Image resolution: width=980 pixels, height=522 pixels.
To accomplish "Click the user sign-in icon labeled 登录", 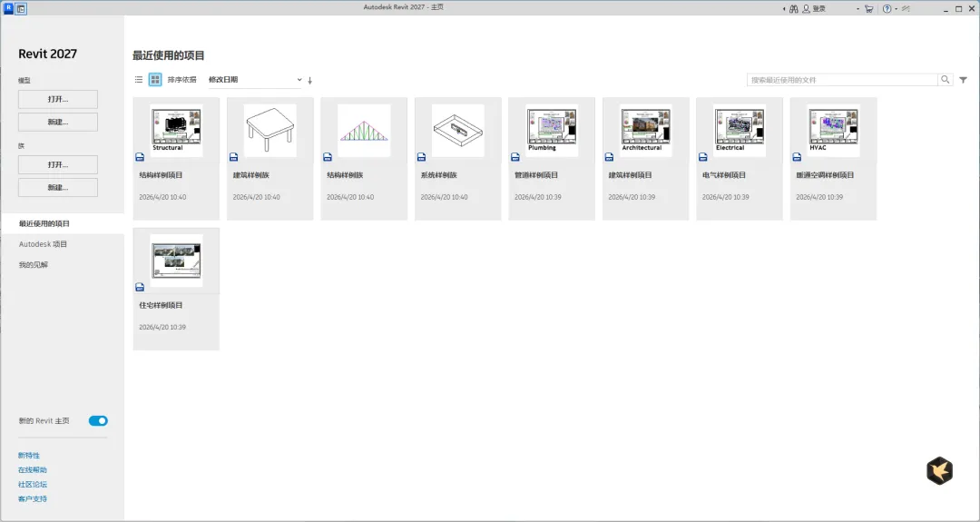I will [x=807, y=9].
